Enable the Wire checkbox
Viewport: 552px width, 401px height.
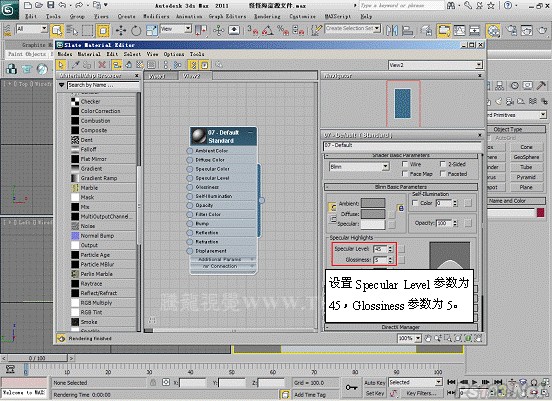coord(405,164)
